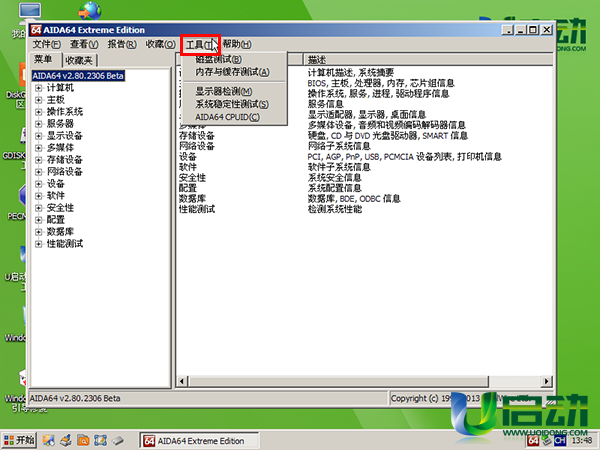This screenshot has height=450, width=600.
Task: Click the 13:48 taskbar clock
Action: pos(582,441)
